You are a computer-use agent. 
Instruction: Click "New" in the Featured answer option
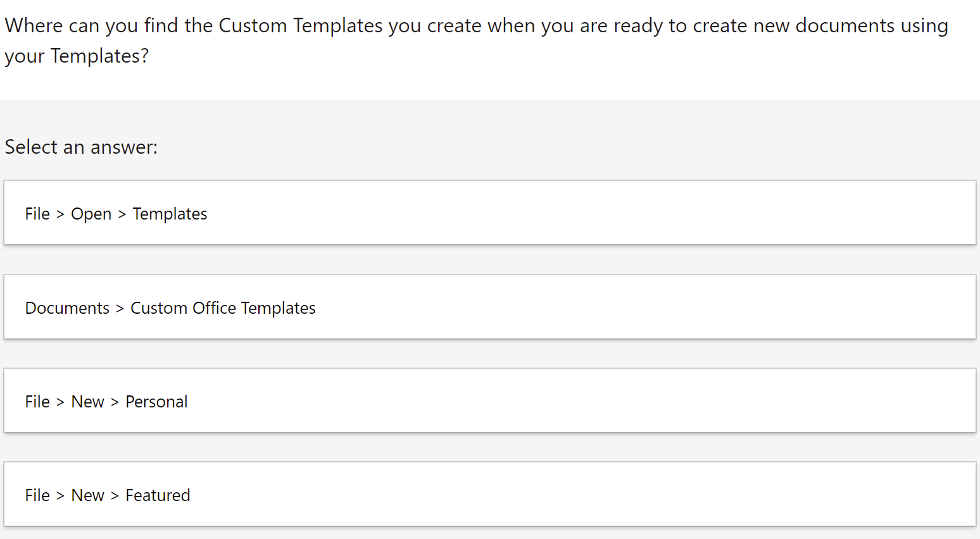(x=87, y=495)
